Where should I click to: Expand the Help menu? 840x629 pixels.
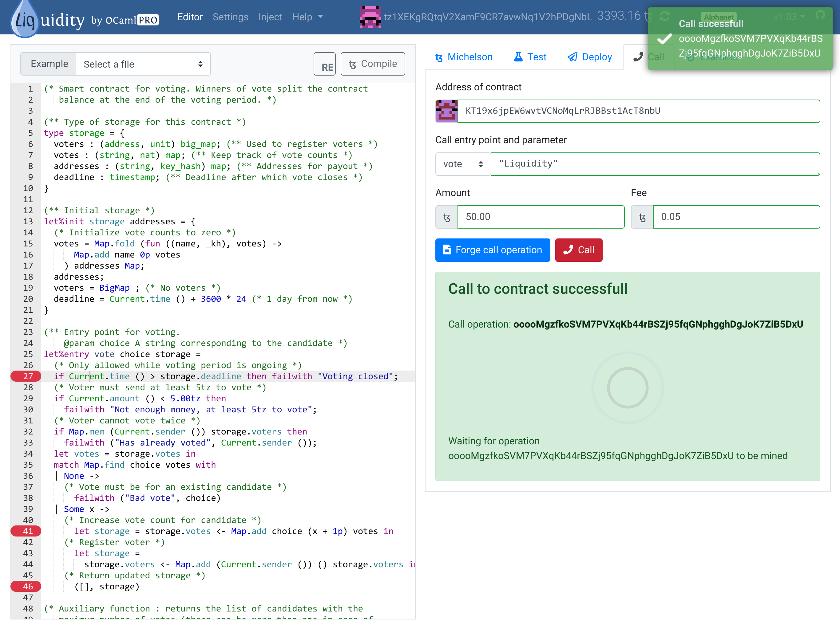[307, 17]
